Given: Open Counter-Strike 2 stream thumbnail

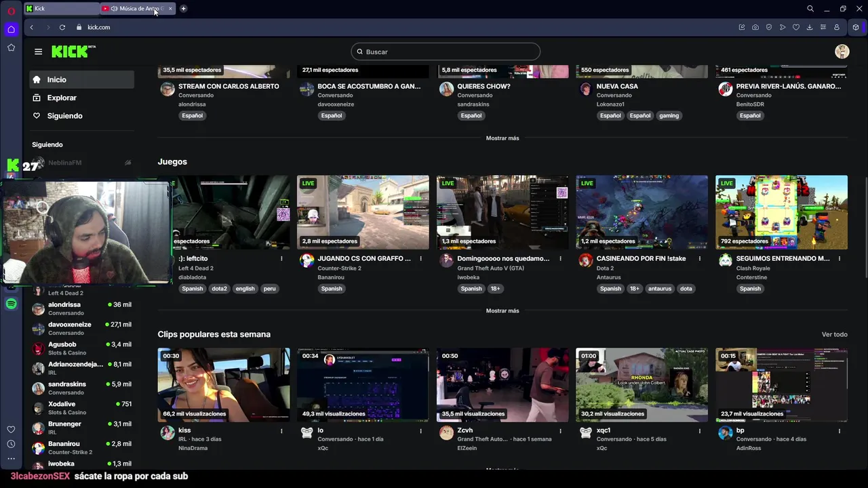Looking at the screenshot, I should coord(363,212).
